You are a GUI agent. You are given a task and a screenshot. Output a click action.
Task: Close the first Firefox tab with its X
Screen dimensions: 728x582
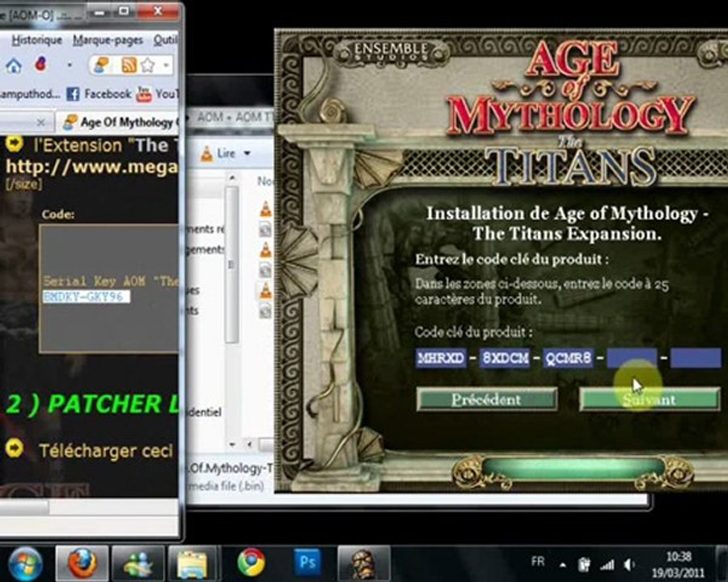(x=41, y=122)
